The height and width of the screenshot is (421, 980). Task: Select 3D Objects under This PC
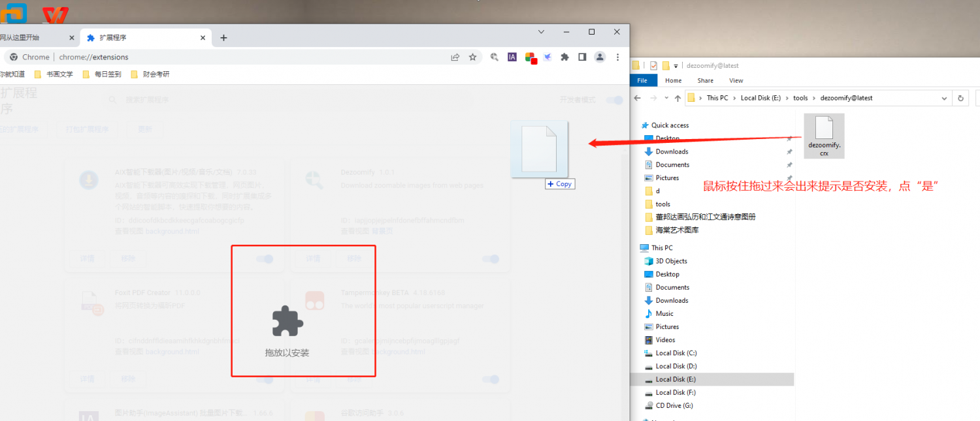[671, 261]
